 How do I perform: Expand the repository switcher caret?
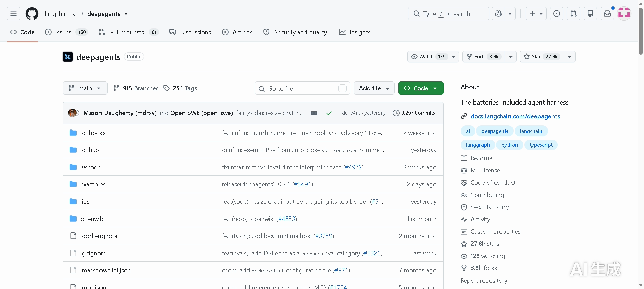click(x=126, y=14)
